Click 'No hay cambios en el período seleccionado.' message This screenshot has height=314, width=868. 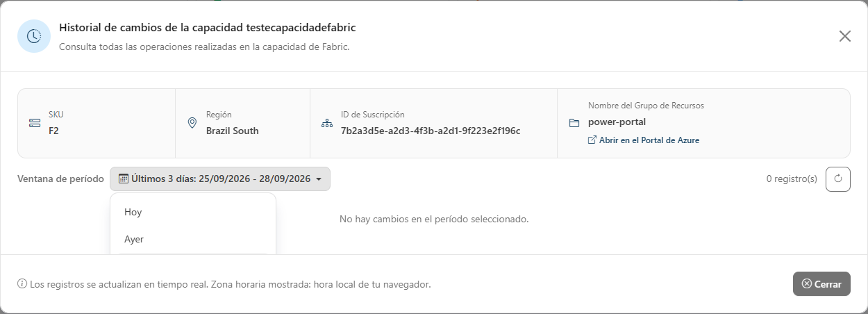pos(434,219)
